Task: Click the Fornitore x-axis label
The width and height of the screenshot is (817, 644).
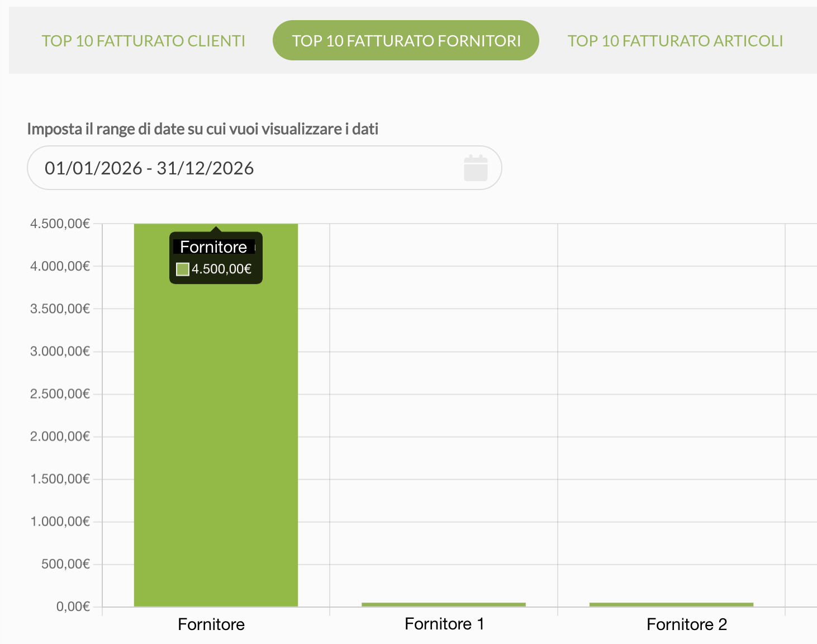Action: (211, 624)
